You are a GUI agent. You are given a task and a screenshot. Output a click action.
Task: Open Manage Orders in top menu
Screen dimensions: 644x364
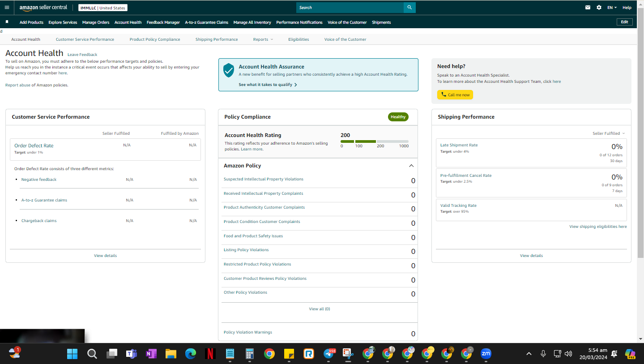96,22
